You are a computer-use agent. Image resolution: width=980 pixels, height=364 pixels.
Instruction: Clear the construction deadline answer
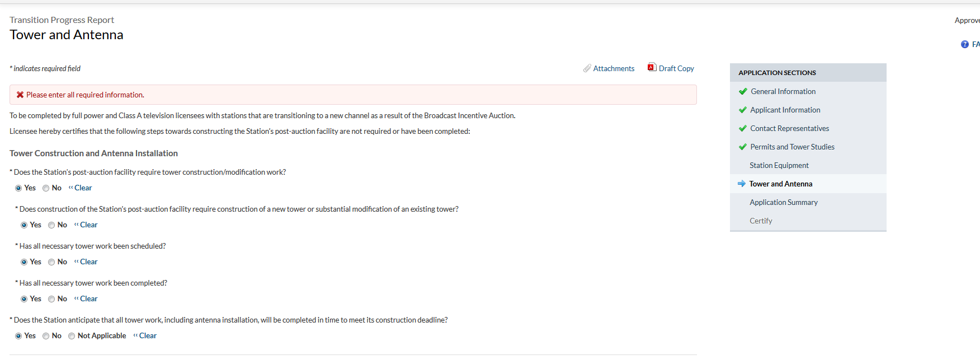[x=147, y=335]
